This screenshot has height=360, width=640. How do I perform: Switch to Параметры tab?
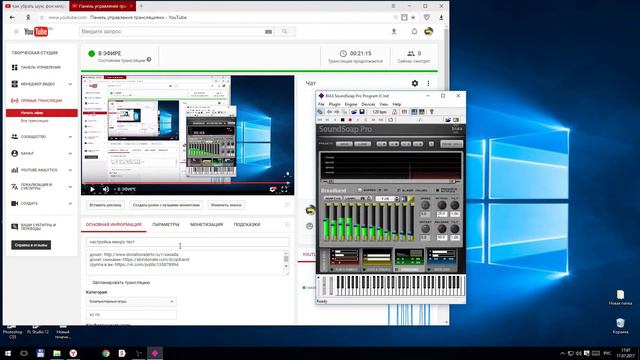coord(166,224)
